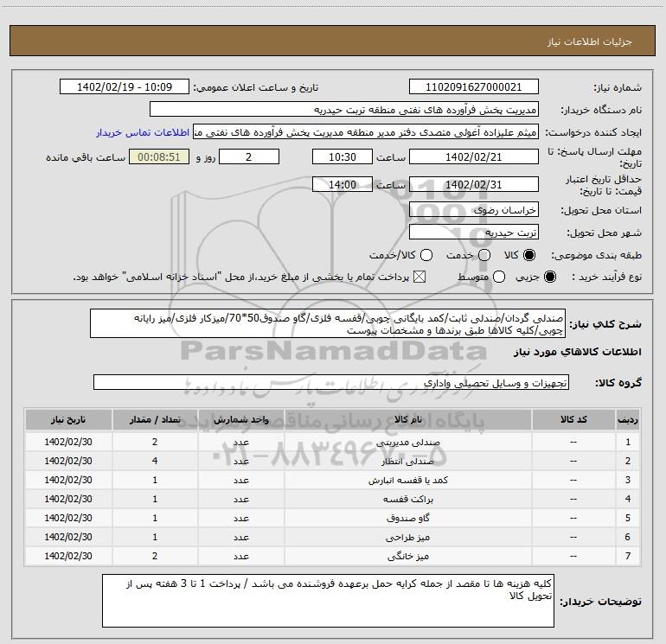Click the واحد شمارش column header

coord(240,419)
